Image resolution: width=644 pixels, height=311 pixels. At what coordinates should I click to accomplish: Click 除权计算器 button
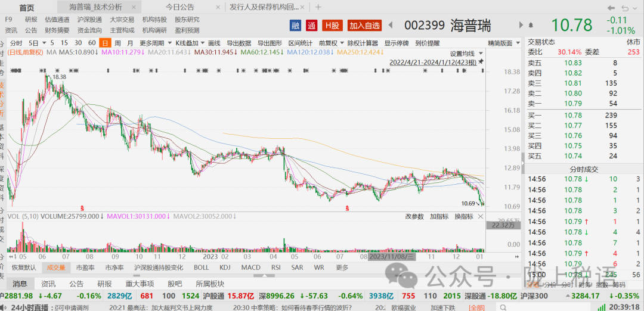tap(363, 43)
